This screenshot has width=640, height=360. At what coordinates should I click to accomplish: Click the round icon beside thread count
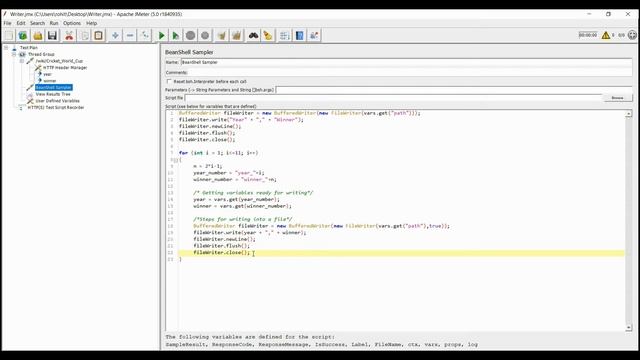(632, 35)
